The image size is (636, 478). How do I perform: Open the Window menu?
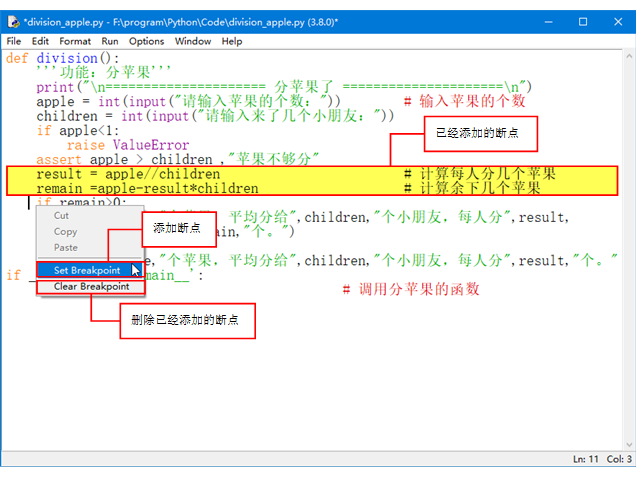pyautogui.click(x=193, y=41)
